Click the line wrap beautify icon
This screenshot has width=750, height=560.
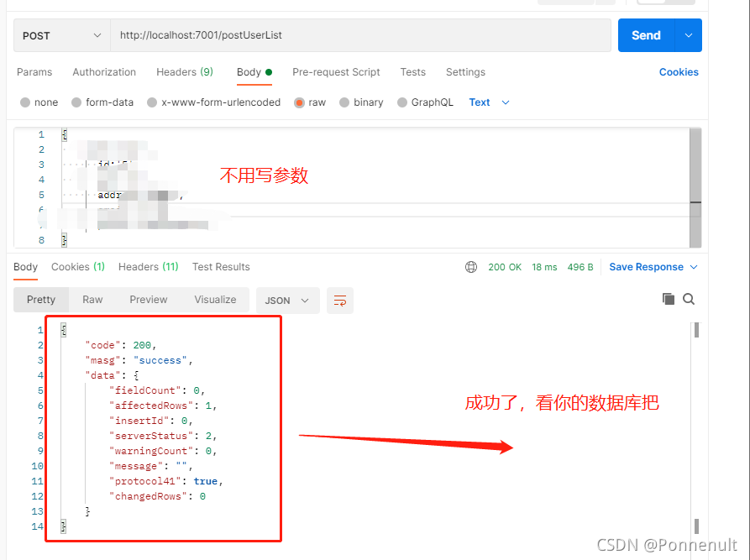pos(340,300)
